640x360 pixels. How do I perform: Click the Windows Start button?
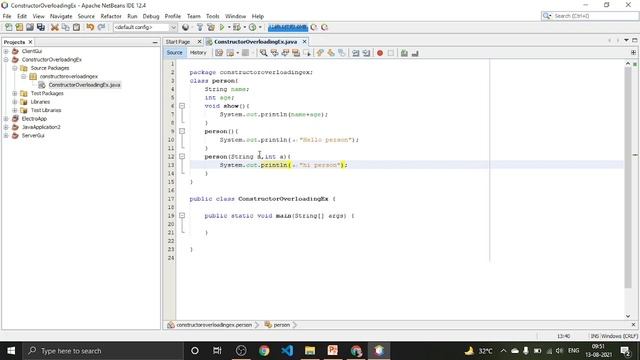tap(11, 351)
